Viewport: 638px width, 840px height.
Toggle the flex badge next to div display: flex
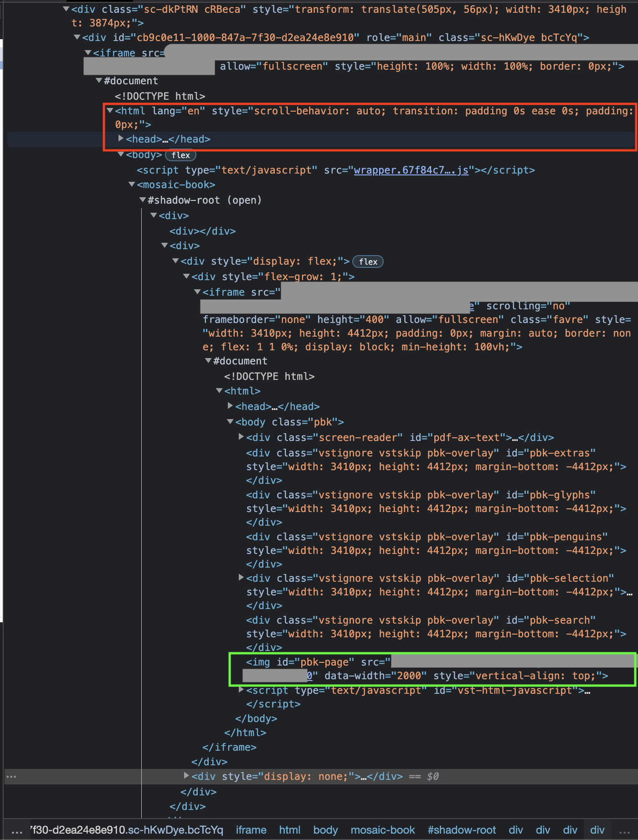tap(368, 261)
